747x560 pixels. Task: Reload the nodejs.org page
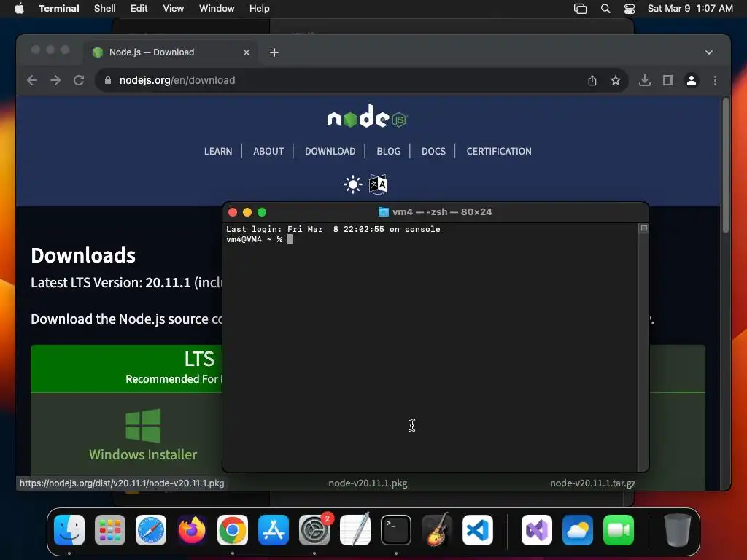pos(79,80)
